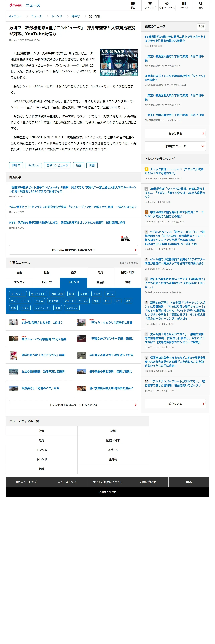Click サイトご利用にあたって in footer
Viewport: 215px width, 644px height.
(x=107, y=482)
